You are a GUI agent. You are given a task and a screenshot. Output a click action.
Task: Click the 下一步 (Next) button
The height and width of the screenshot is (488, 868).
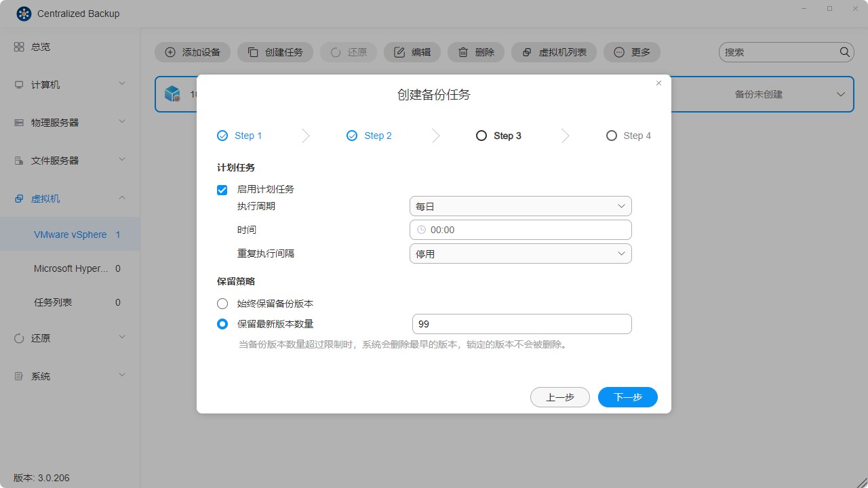click(627, 396)
